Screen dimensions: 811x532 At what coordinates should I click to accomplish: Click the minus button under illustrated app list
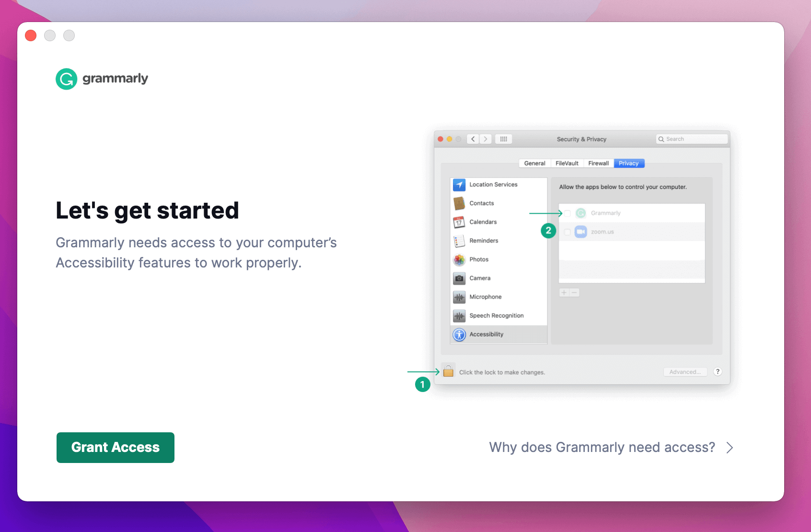[574, 292]
